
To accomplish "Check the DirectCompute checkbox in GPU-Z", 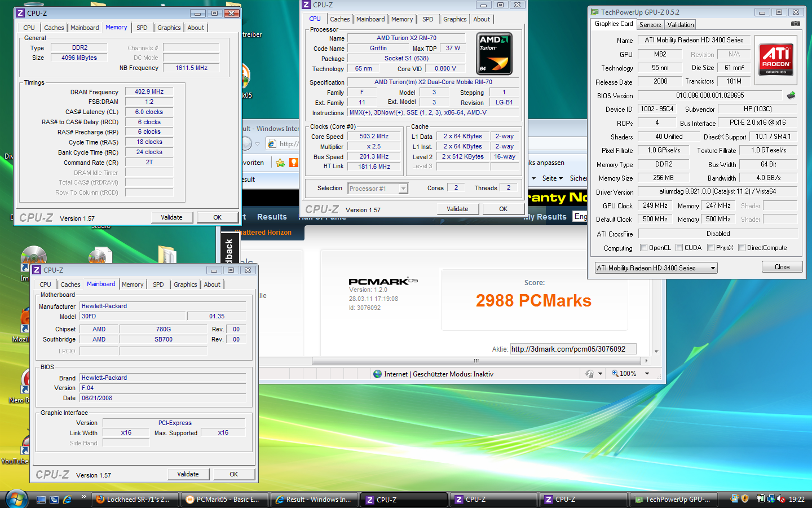I will pos(742,248).
